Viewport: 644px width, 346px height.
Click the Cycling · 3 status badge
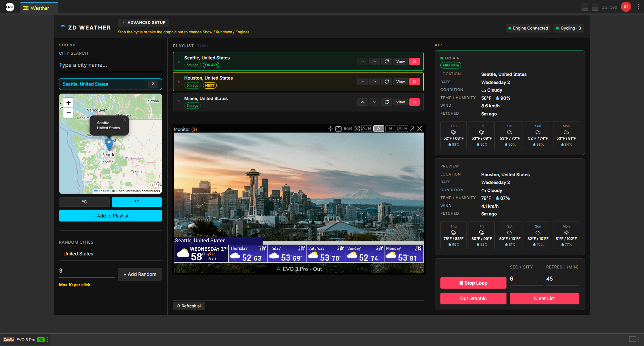[x=569, y=28]
